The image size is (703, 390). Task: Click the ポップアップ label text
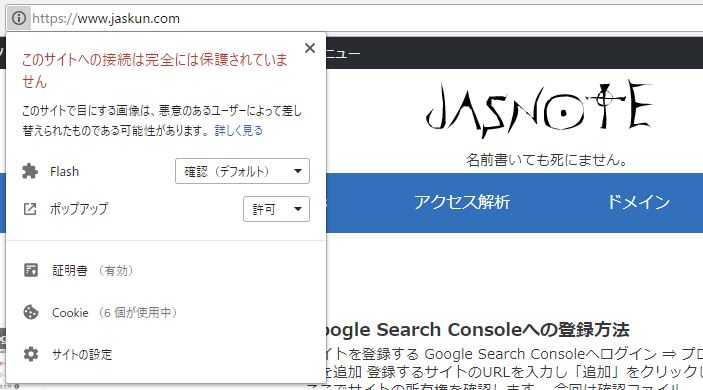(x=79, y=209)
